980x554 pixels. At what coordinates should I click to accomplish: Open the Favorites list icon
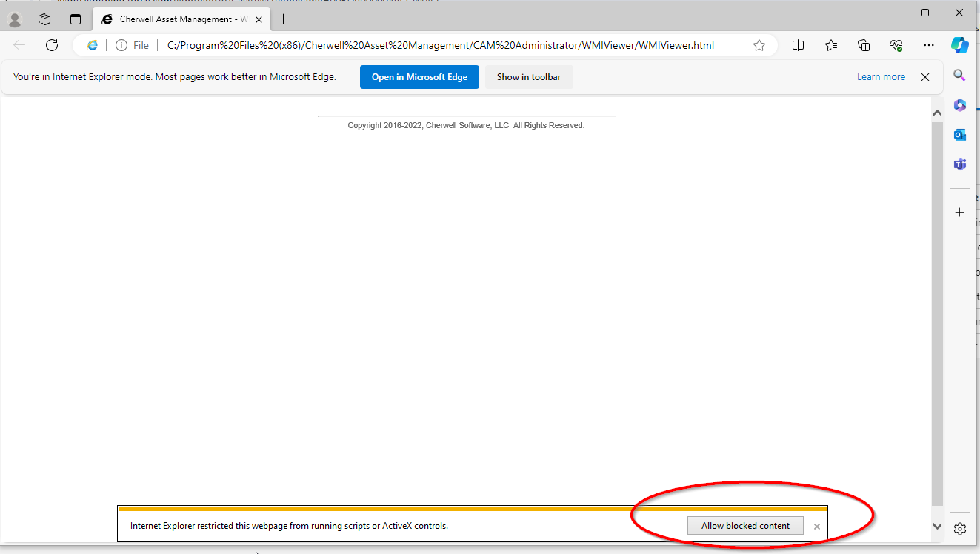click(831, 45)
